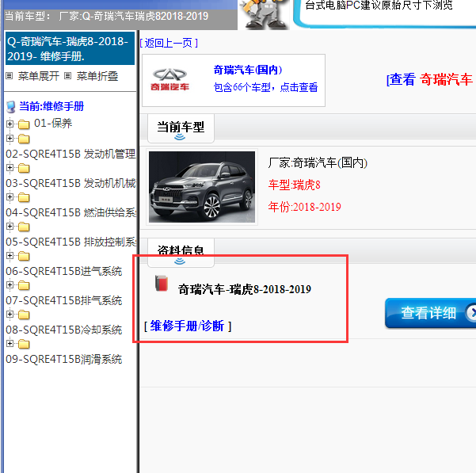Select the 资料信息 tab
This screenshot has width=476, height=473.
tap(181, 252)
